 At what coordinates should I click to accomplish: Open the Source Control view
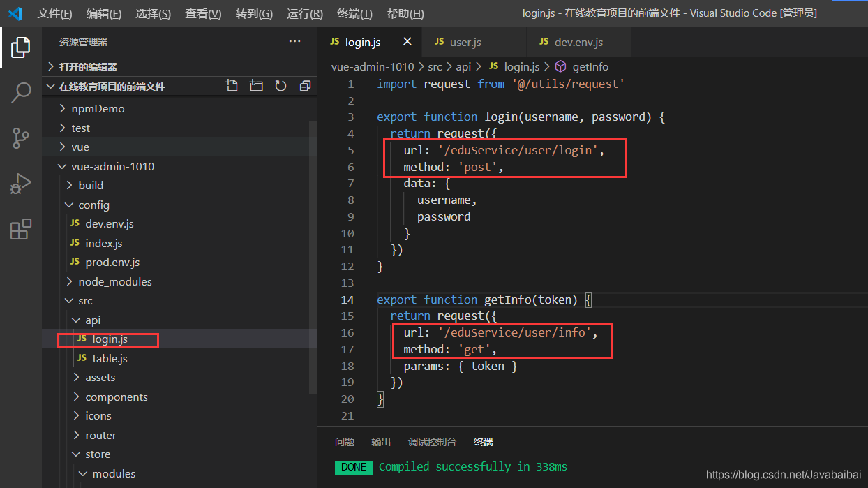point(20,138)
